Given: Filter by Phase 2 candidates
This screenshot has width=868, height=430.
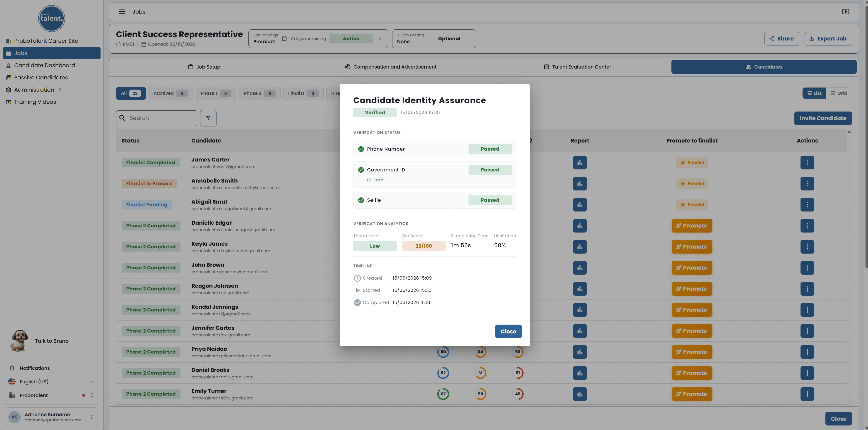Looking at the screenshot, I should point(260,93).
